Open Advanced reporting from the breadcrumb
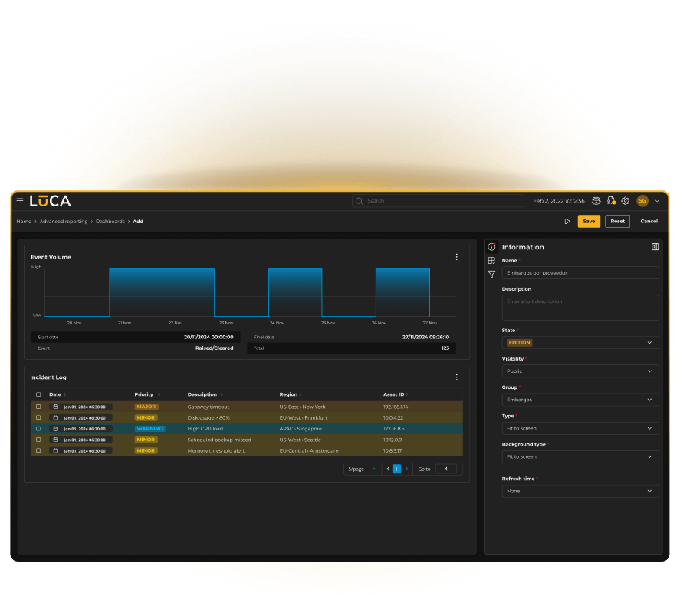 click(62, 221)
